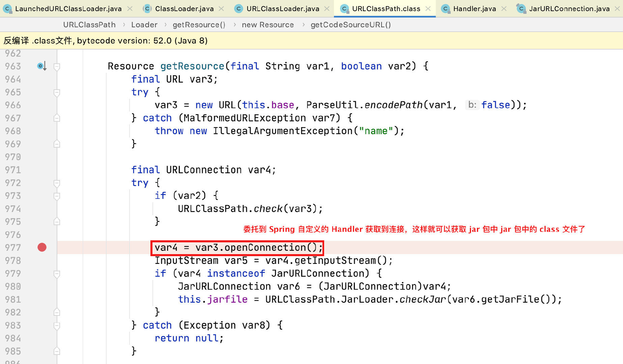Click 'final URL var3;' declaration
This screenshot has width=623, height=364.
174,79
